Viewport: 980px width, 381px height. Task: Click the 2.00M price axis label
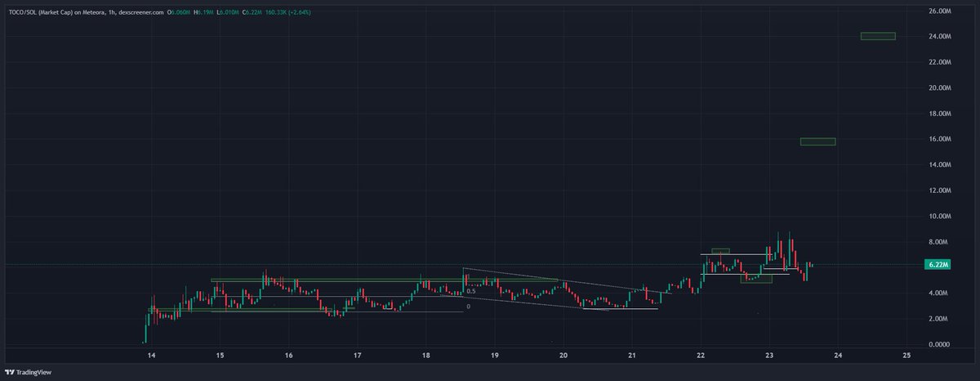pos(940,319)
